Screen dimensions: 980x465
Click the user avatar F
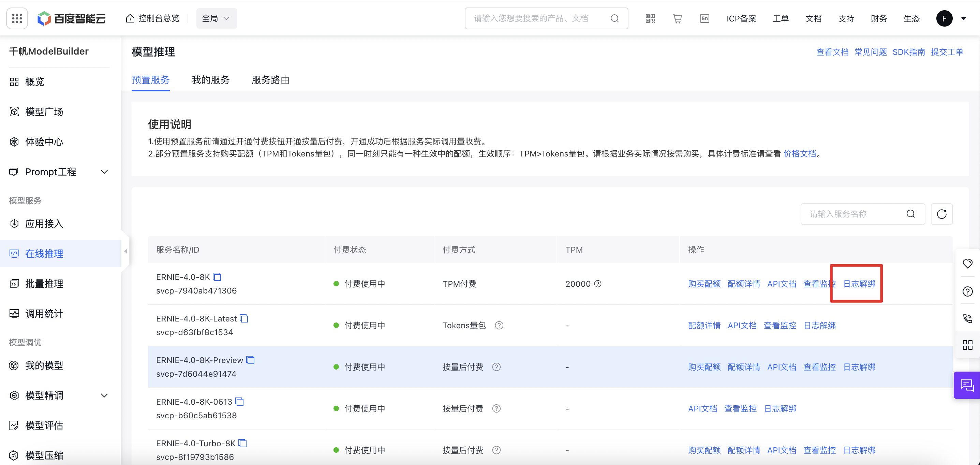coord(944,18)
